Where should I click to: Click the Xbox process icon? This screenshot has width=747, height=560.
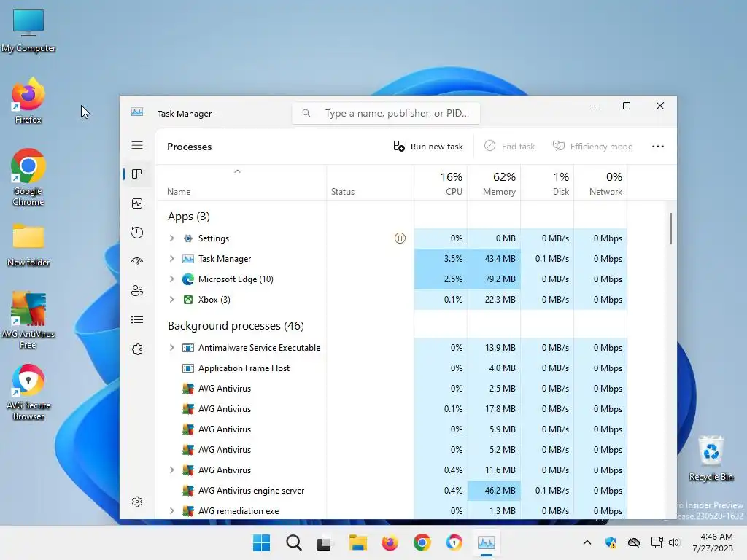[188, 300]
